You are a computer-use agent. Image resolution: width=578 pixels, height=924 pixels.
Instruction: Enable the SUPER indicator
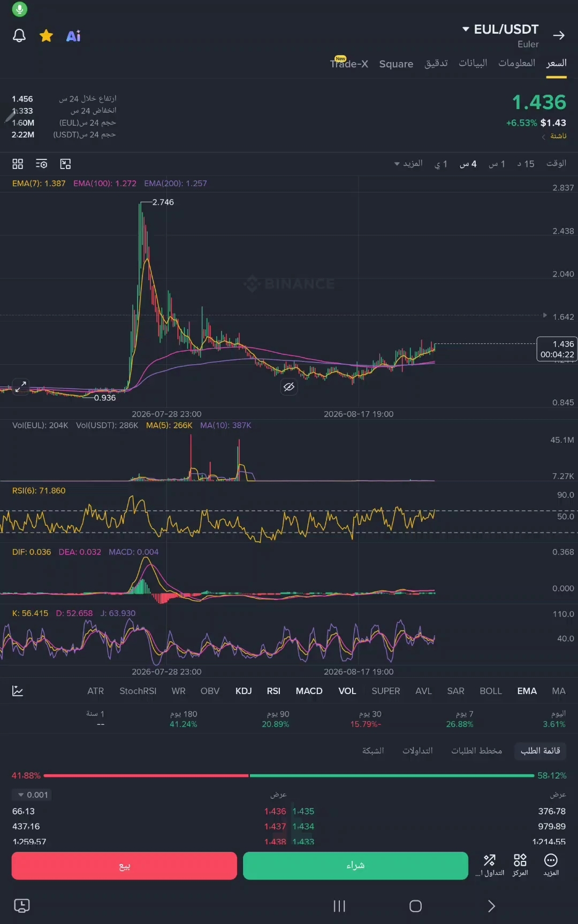click(x=386, y=691)
